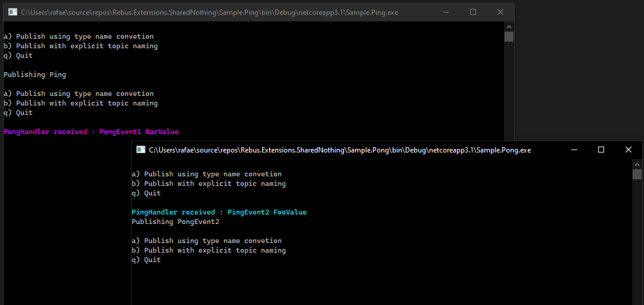The height and width of the screenshot is (305, 644).
Task: Click last 'b) Publish with explicit topic naming' in Pong window
Action: (x=209, y=250)
